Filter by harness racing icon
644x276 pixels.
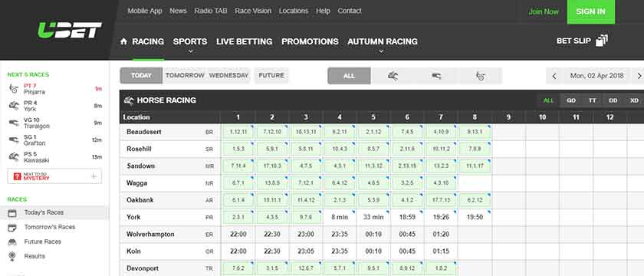[x=480, y=76]
